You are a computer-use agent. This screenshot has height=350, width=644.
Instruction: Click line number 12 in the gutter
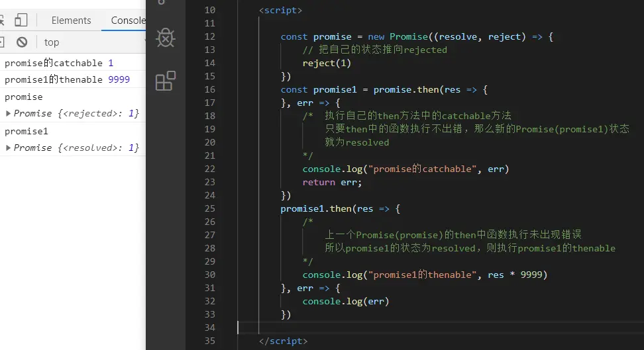point(210,36)
